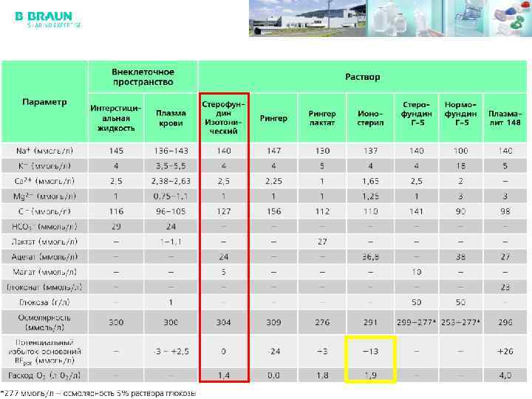Select the O2 consumption value '1,4'
This screenshot has height=399, width=532.
pyautogui.click(x=224, y=375)
